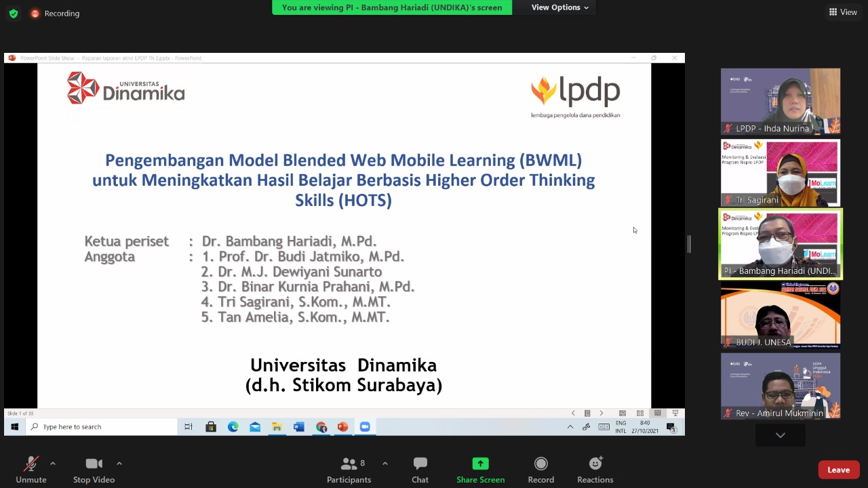The width and height of the screenshot is (868, 488).
Task: Switch to Normal view icon in slideshow bar
Action: click(623, 413)
